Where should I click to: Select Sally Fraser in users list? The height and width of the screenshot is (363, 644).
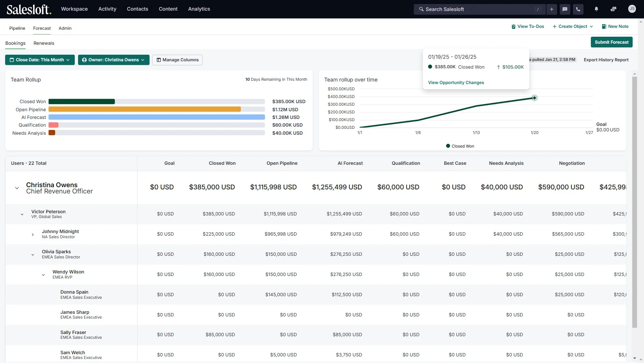point(73,333)
